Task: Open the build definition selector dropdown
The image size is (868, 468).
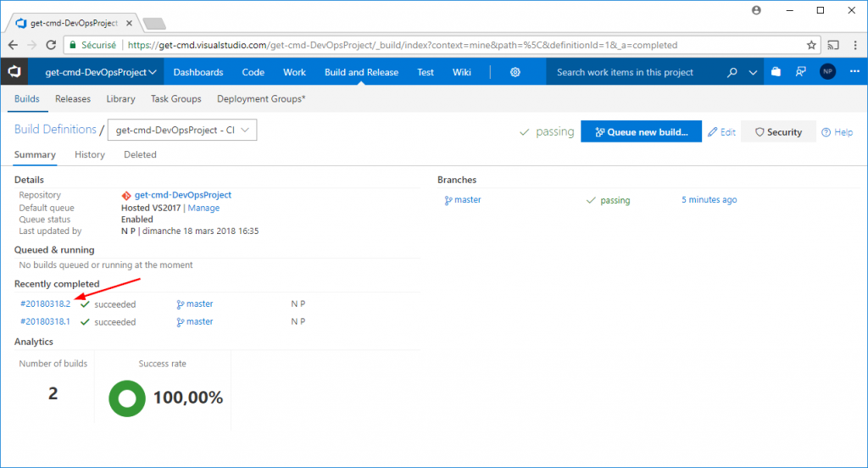Action: [x=182, y=130]
